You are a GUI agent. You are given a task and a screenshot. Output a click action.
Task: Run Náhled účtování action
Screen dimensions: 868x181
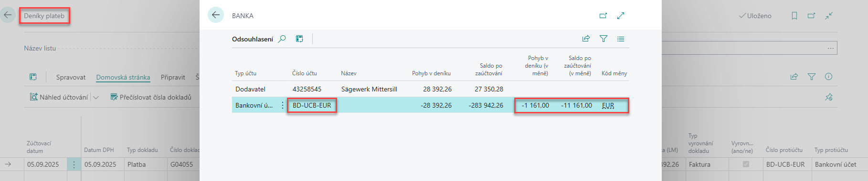point(59,97)
